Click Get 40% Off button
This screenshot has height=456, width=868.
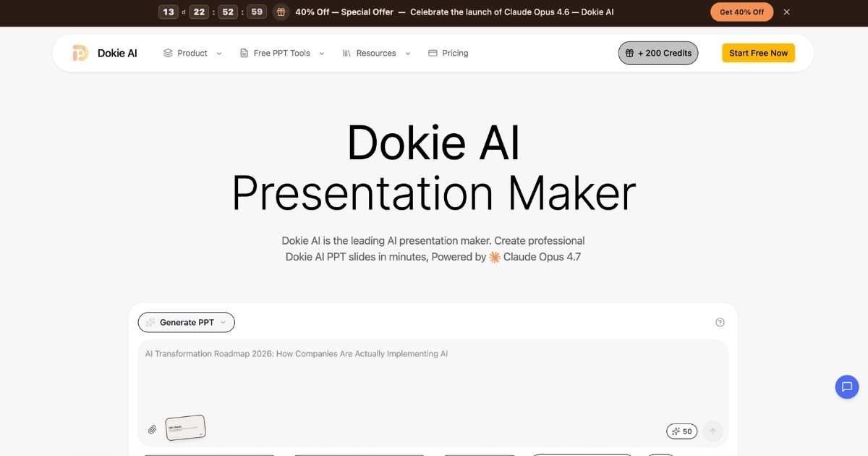pyautogui.click(x=741, y=12)
